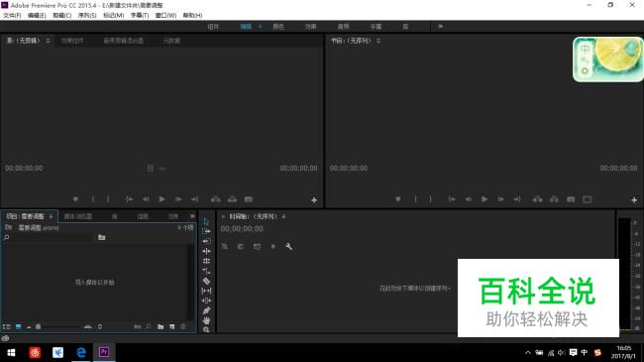Switch to the 颜色 workspace tab
Screen dimensions: 644x362
coord(278,27)
